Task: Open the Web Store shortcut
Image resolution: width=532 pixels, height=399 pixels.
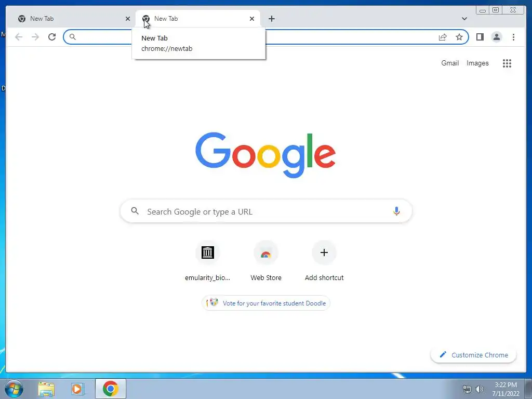Action: (266, 261)
